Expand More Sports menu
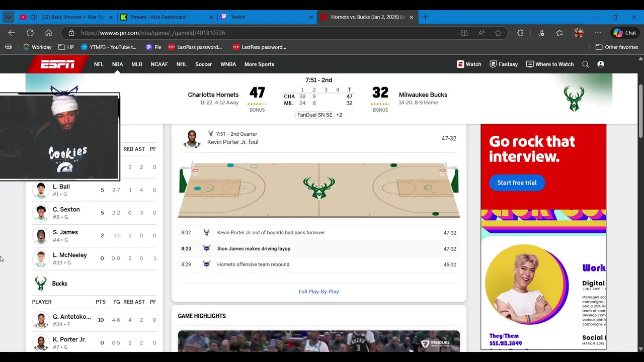Image resolution: width=644 pixels, height=362 pixels. pyautogui.click(x=259, y=64)
